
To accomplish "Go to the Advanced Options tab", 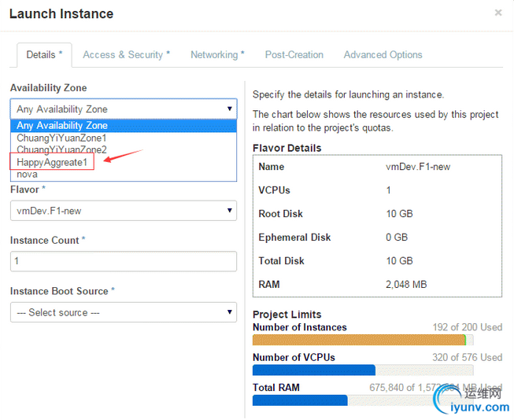I will click(383, 55).
